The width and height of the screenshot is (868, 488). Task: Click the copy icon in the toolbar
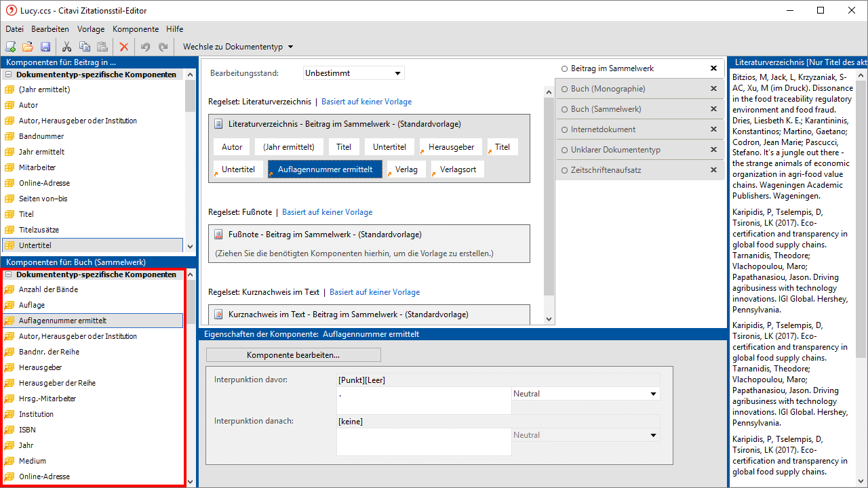click(x=85, y=47)
